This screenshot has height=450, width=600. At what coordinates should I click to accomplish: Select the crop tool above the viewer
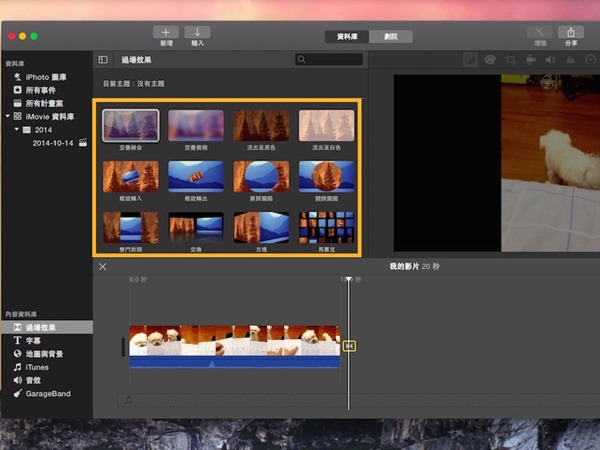(510, 60)
